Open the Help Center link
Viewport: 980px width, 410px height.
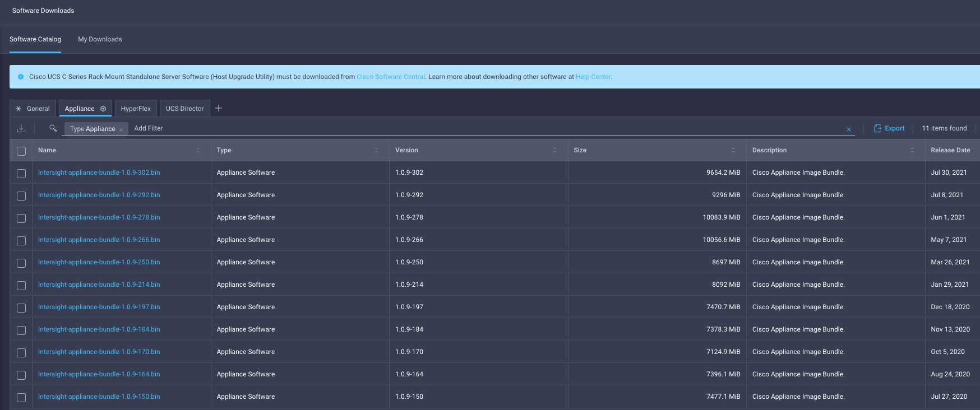[593, 77]
